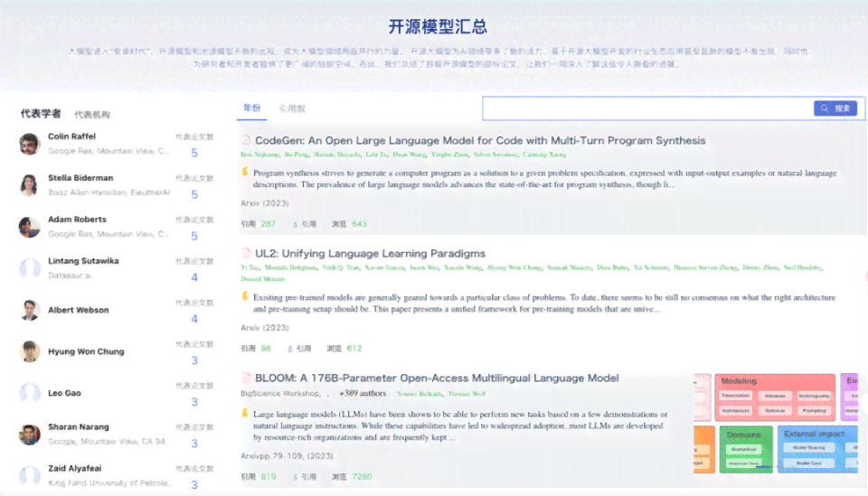This screenshot has width=868, height=496.
Task: Open the UL2 Unifying Language Learning Paradigms paper
Action: coord(370,253)
